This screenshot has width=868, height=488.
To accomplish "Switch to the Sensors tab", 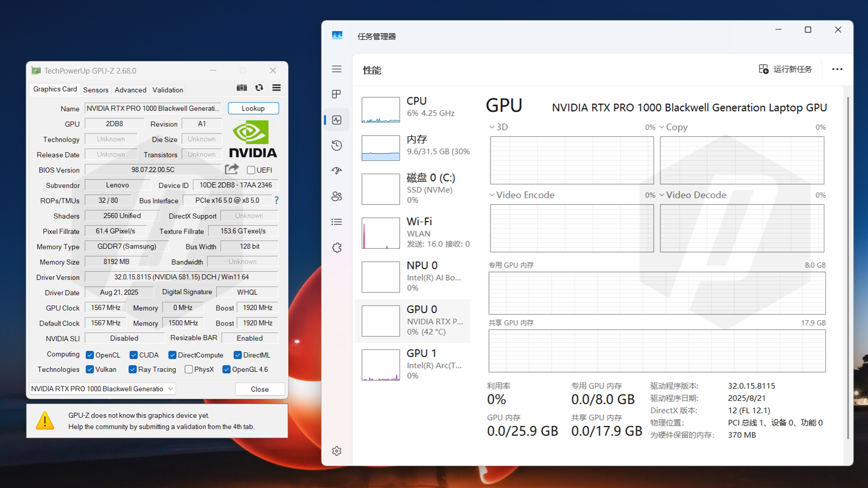I will [x=95, y=90].
